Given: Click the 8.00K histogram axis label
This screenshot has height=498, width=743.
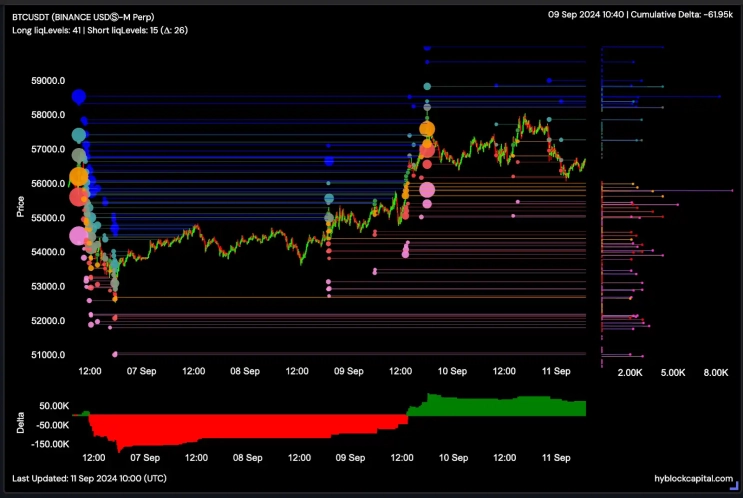Looking at the screenshot, I should tap(715, 372).
